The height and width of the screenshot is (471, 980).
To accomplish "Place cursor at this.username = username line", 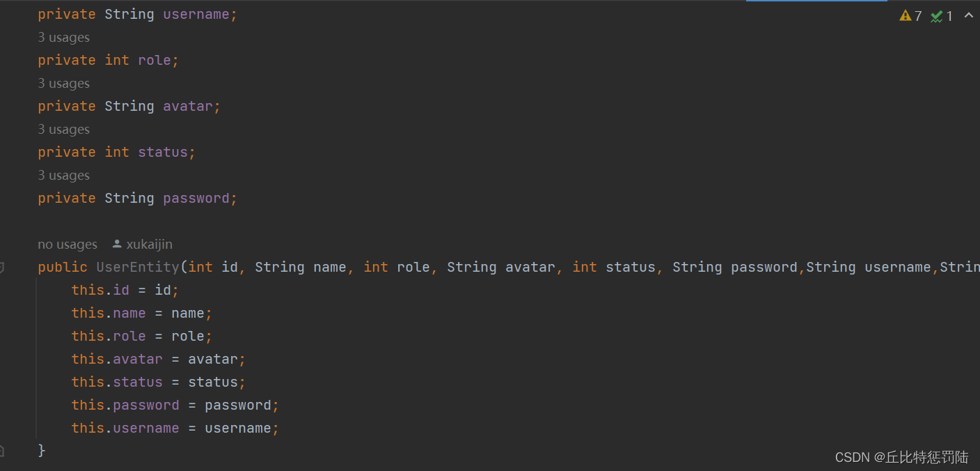I will point(175,428).
